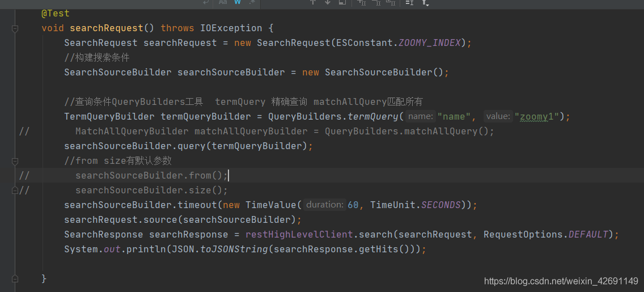Toggle the Regex .* search option
The width and height of the screenshot is (644, 292).
252,2
